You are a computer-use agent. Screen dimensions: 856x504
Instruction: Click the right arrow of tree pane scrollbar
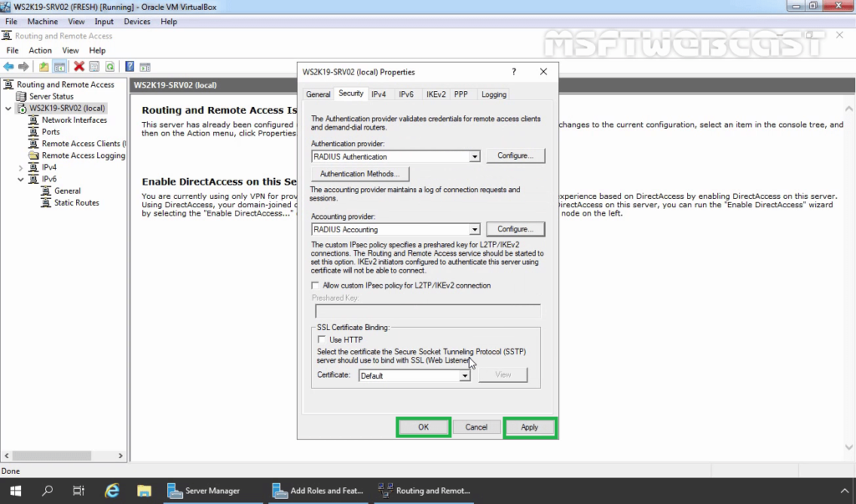click(x=120, y=456)
